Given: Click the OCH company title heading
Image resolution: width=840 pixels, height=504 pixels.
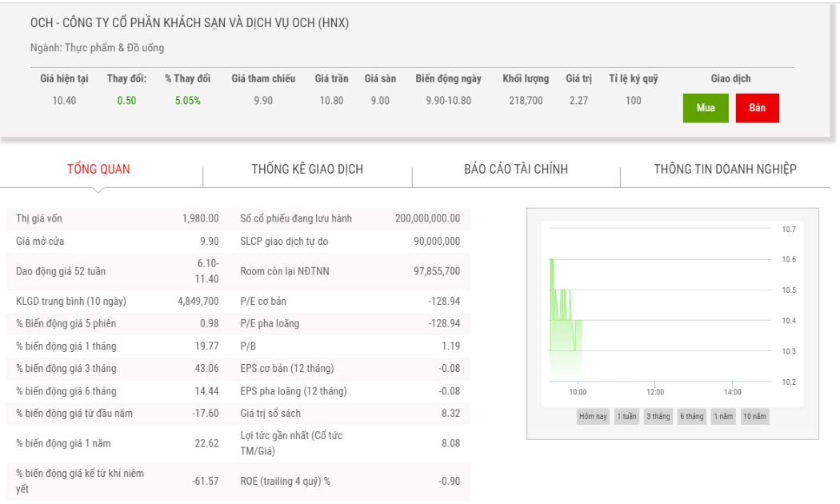Looking at the screenshot, I should 190,23.
